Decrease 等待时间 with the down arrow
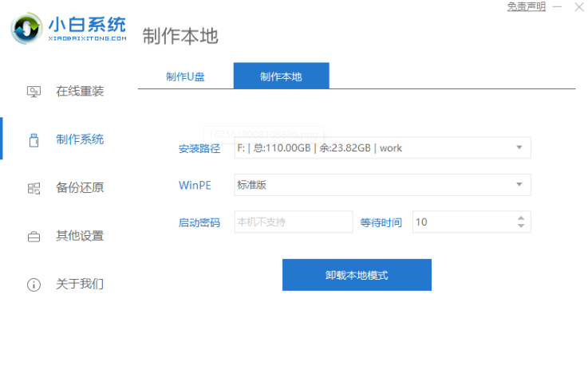 [x=521, y=226]
